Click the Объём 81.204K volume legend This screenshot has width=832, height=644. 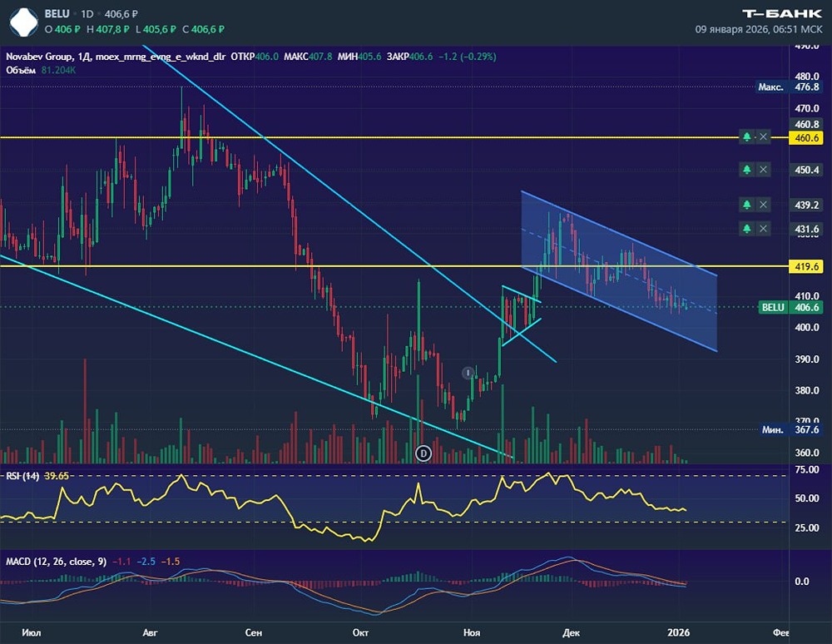point(41,70)
